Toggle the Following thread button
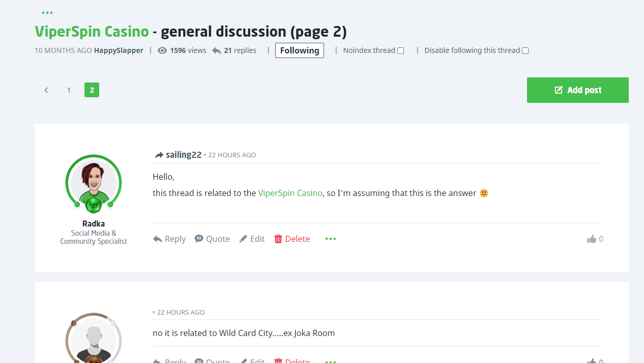This screenshot has height=363, width=644. pyautogui.click(x=300, y=50)
